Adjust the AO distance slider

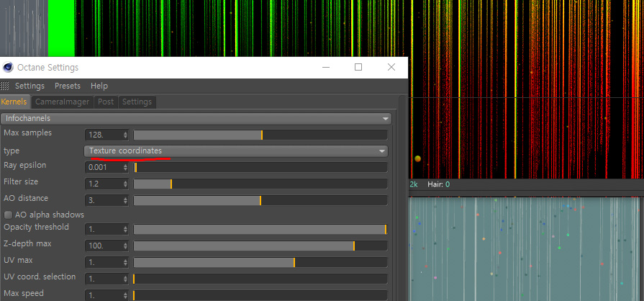click(260, 201)
